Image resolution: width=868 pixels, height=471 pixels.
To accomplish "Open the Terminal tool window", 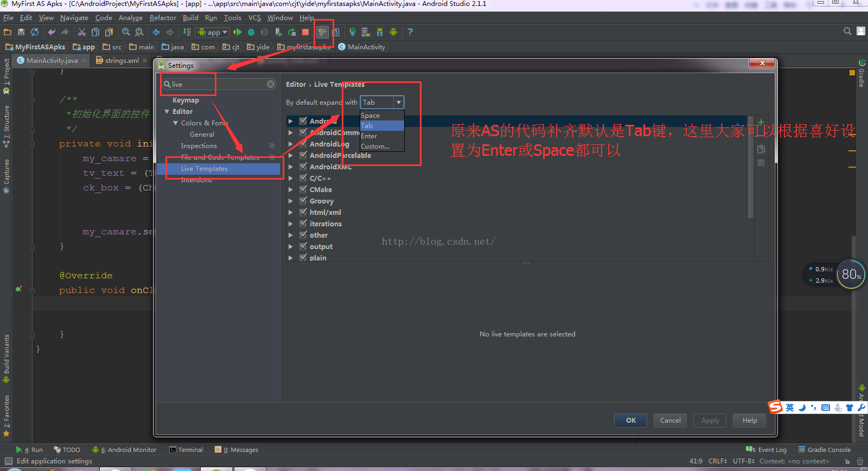I will 186,450.
